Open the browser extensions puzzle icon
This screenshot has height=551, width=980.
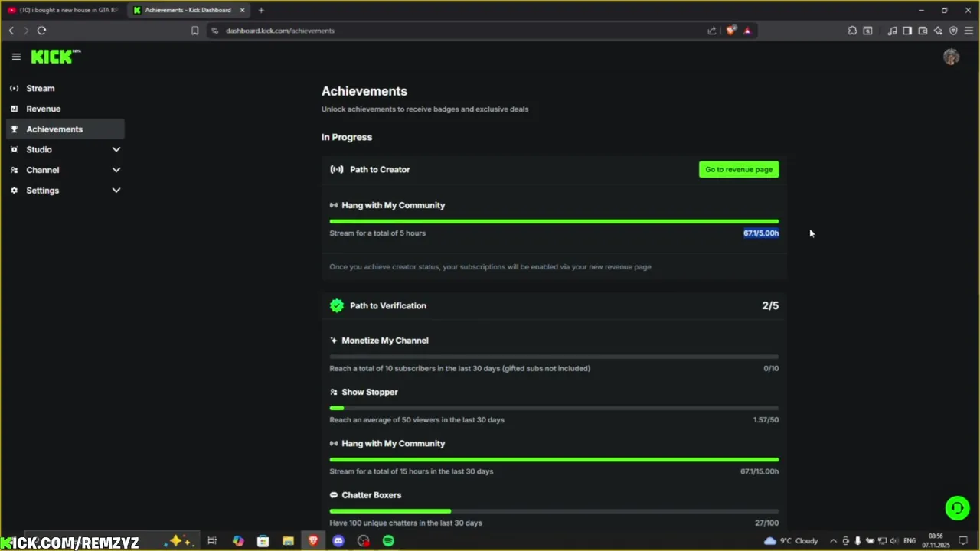coord(852,31)
